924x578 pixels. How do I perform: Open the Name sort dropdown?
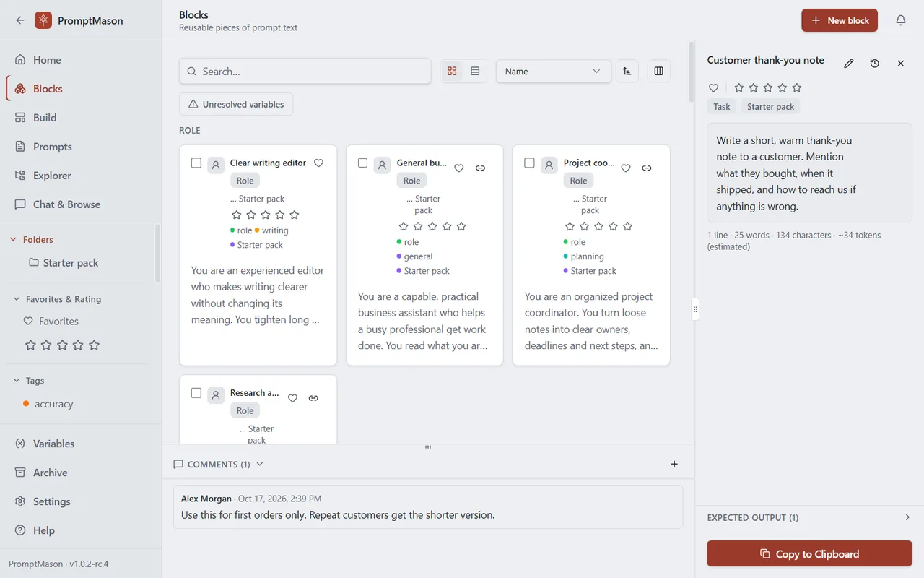553,71
